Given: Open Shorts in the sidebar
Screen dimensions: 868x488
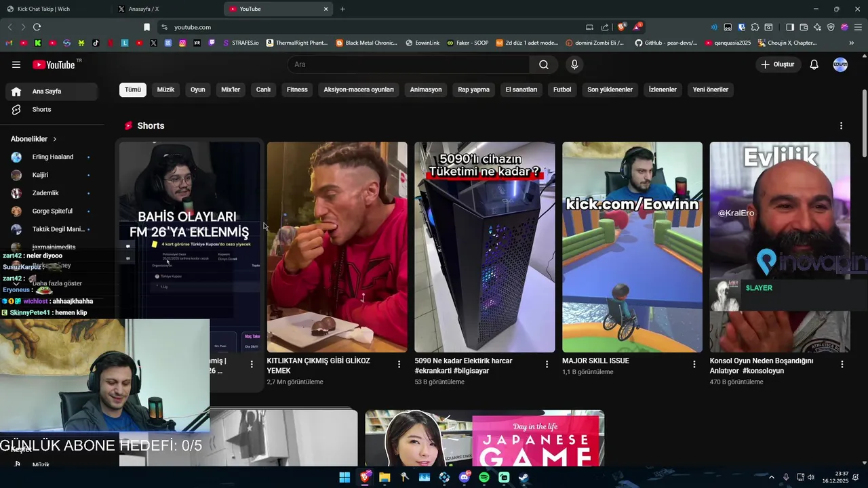Looking at the screenshot, I should (52, 109).
